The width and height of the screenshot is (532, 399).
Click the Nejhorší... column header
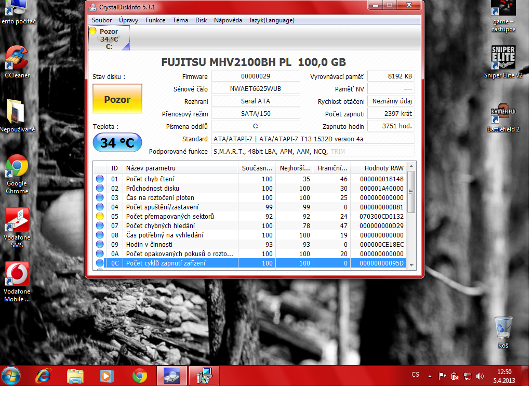click(x=294, y=168)
